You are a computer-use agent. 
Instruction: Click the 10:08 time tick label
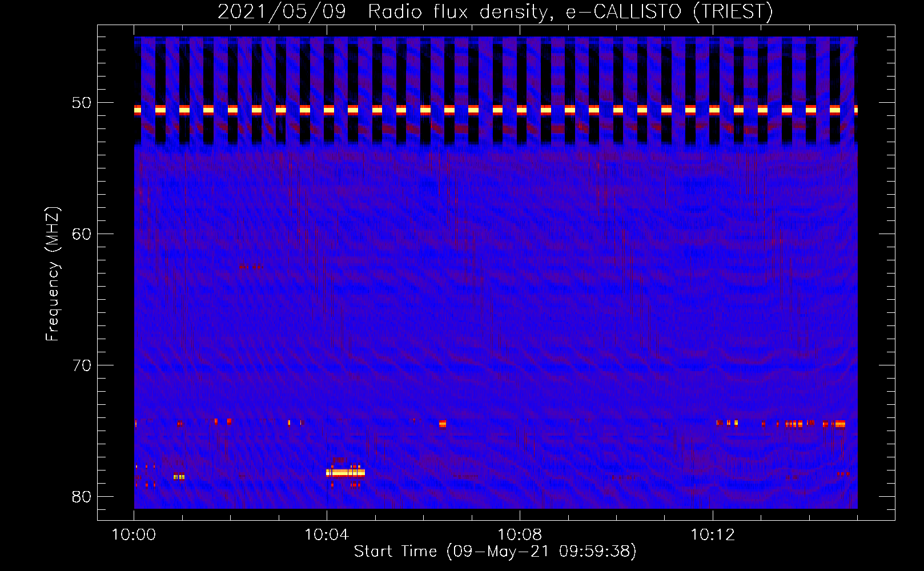pyautogui.click(x=520, y=535)
